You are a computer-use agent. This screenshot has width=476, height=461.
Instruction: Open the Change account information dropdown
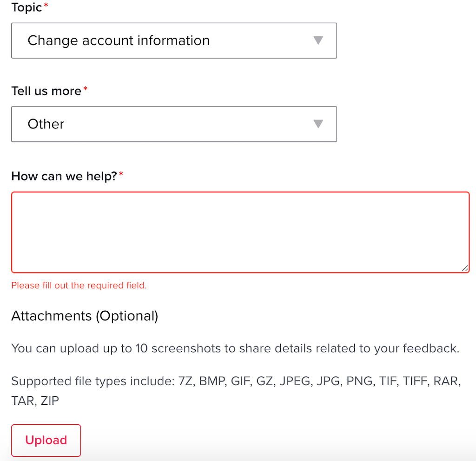[174, 40]
